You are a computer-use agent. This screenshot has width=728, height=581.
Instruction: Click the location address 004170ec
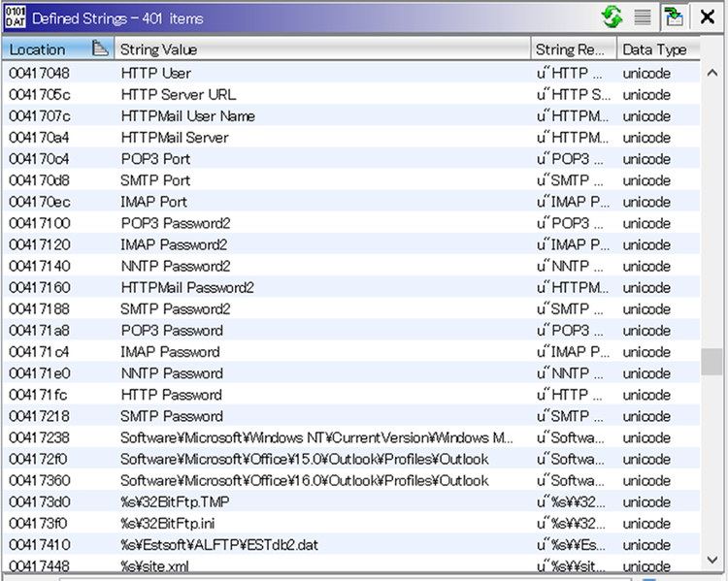coord(40,202)
